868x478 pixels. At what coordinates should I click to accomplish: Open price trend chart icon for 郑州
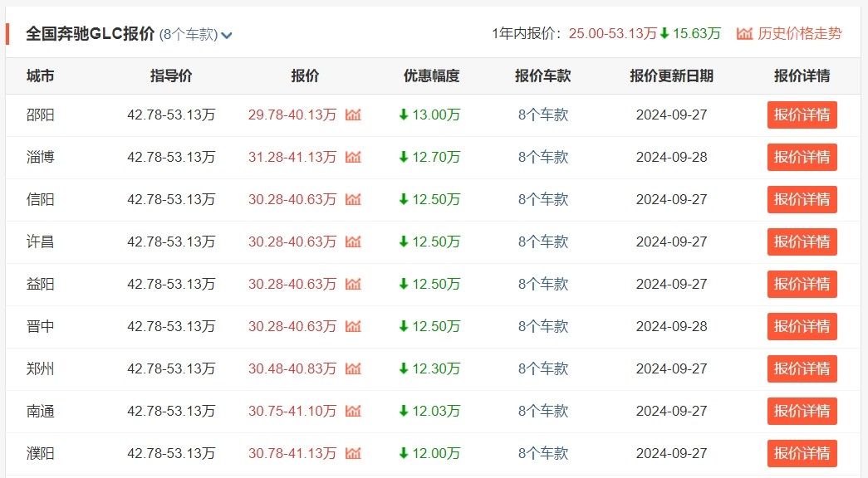(353, 368)
